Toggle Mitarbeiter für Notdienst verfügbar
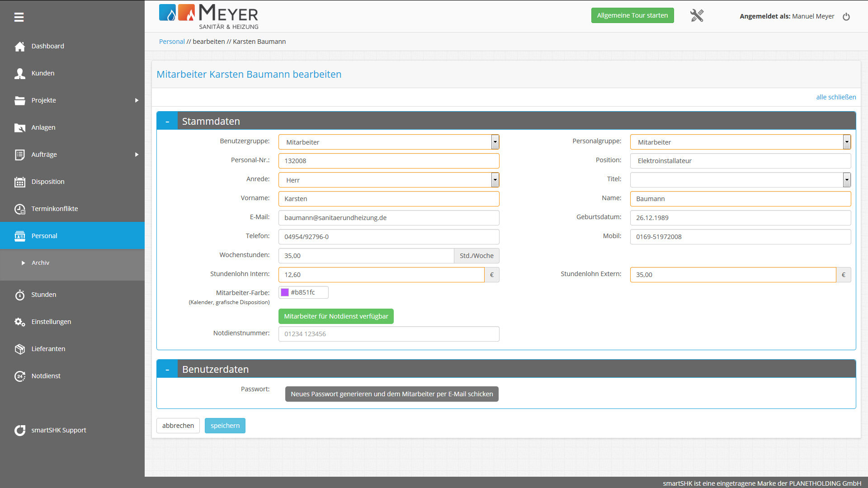Screen dimensions: 868x488 pos(336,316)
